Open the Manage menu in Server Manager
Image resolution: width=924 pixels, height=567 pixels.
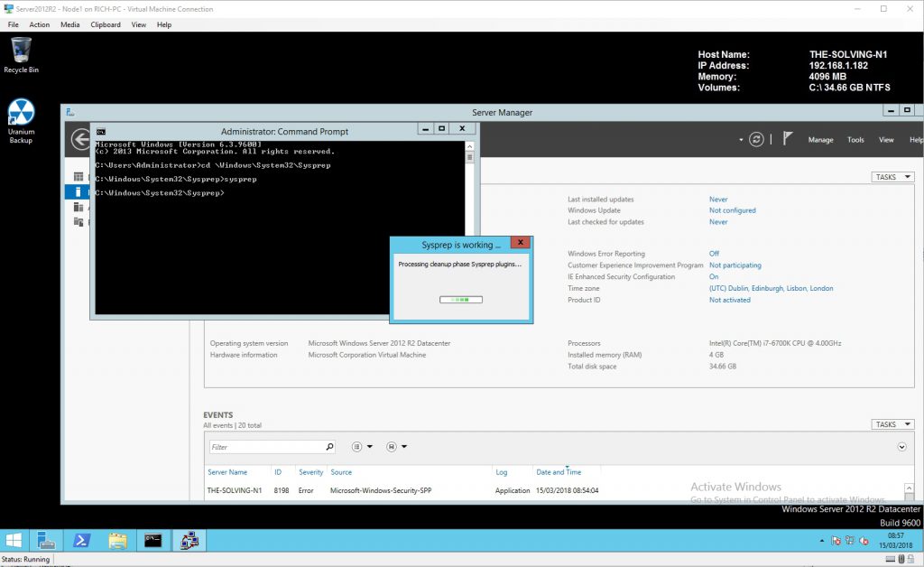(820, 140)
